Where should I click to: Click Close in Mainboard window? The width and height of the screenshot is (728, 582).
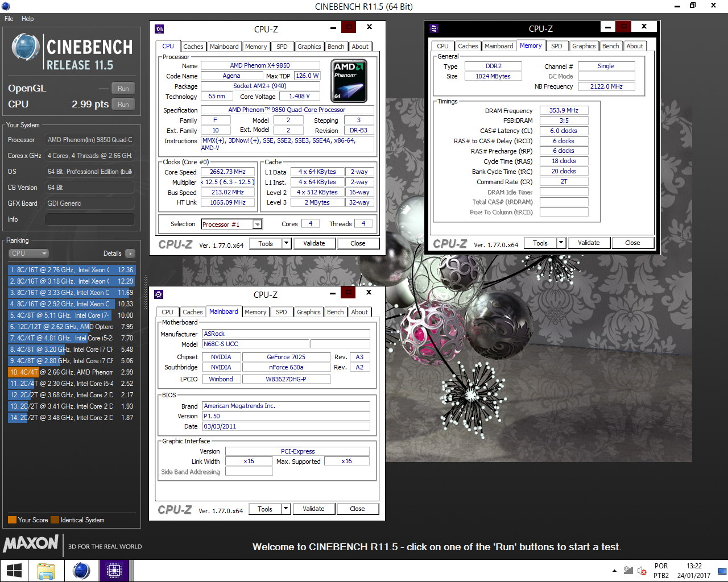coord(357,509)
